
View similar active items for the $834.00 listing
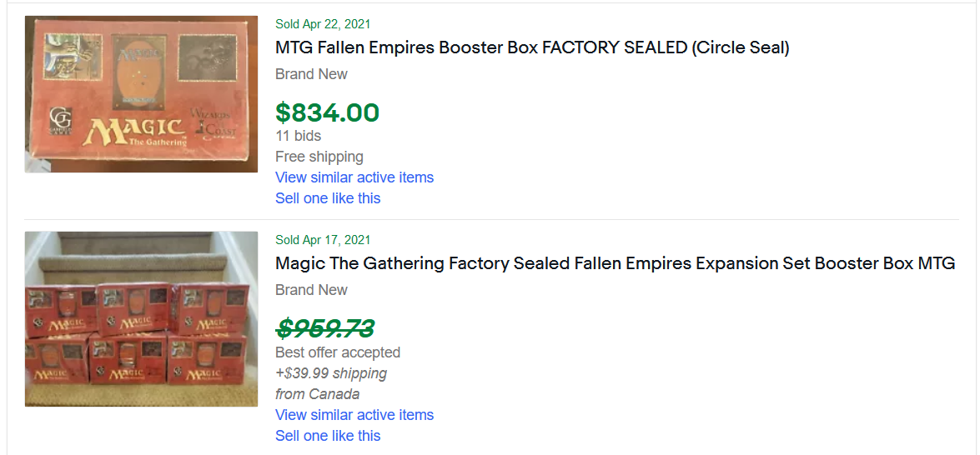click(354, 177)
